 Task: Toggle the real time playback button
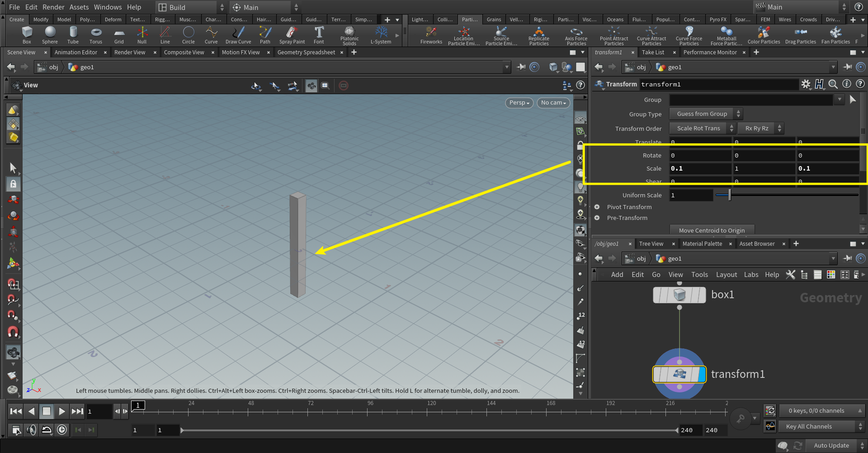click(62, 429)
